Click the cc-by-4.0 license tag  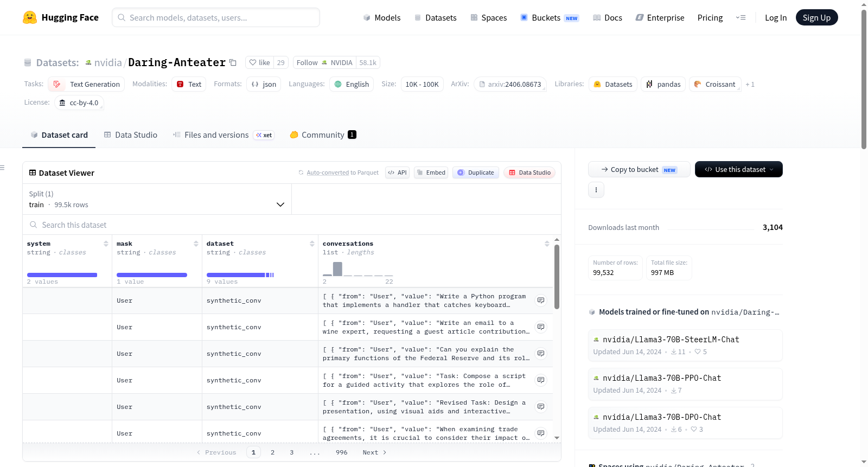(x=79, y=103)
